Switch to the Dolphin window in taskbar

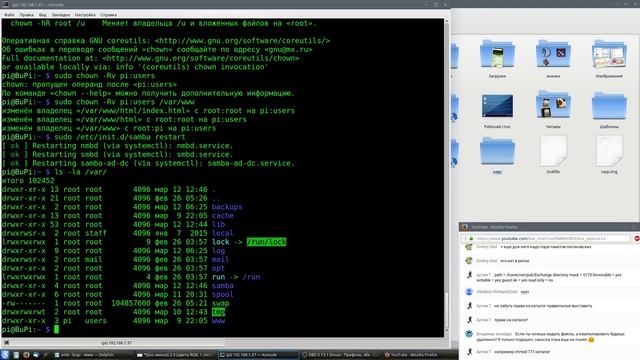(x=92, y=355)
